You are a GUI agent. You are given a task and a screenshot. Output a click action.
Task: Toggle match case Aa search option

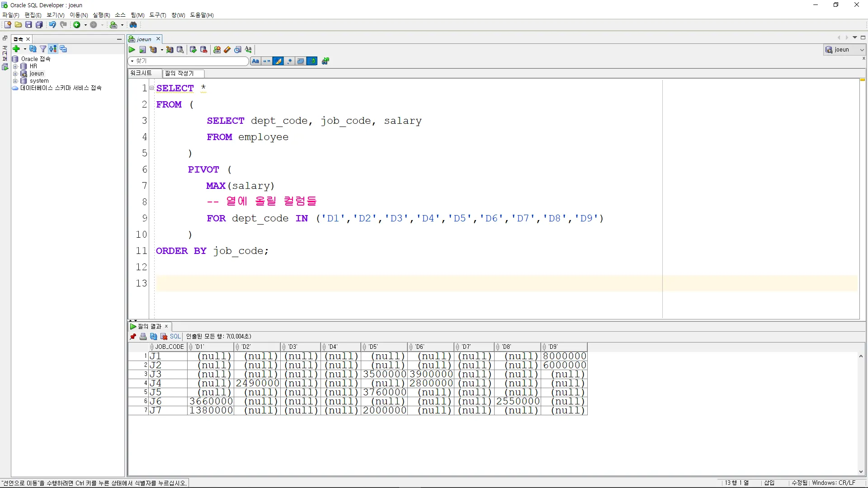255,61
